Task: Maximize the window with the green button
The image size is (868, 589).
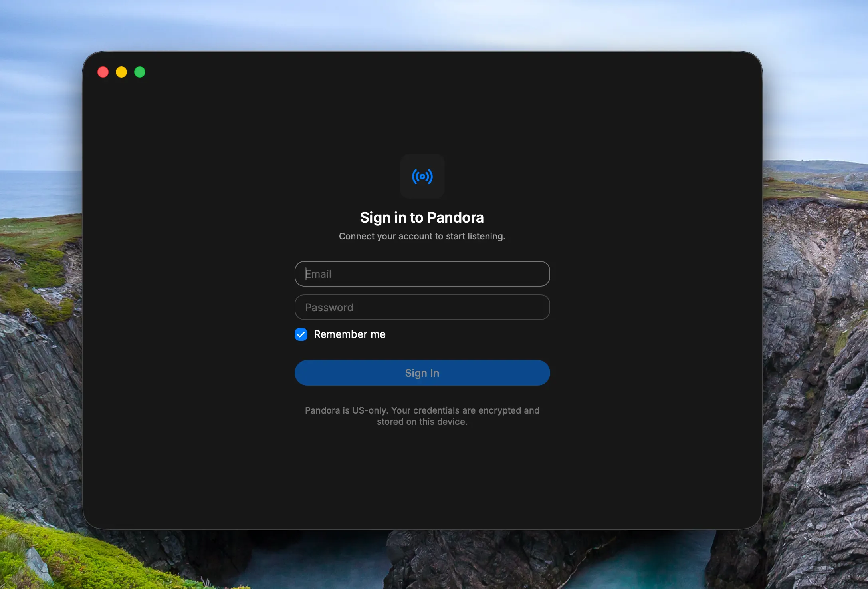Action: (x=140, y=72)
